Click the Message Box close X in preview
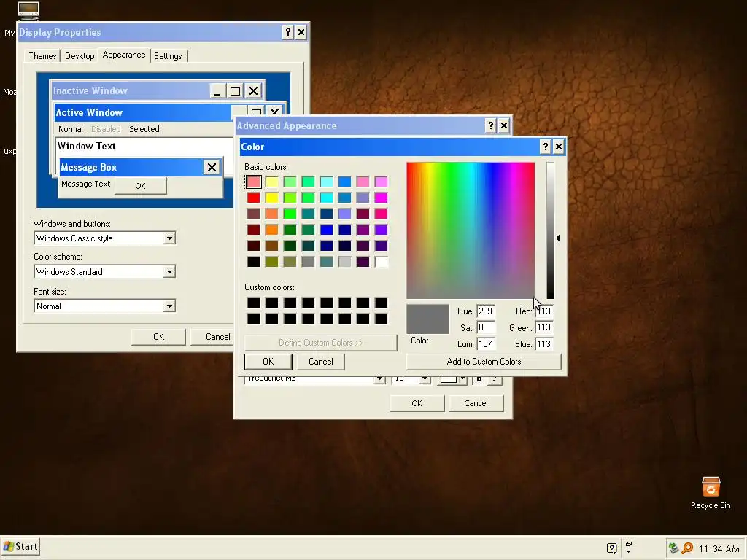Screen dimensions: 747x560 click(212, 167)
